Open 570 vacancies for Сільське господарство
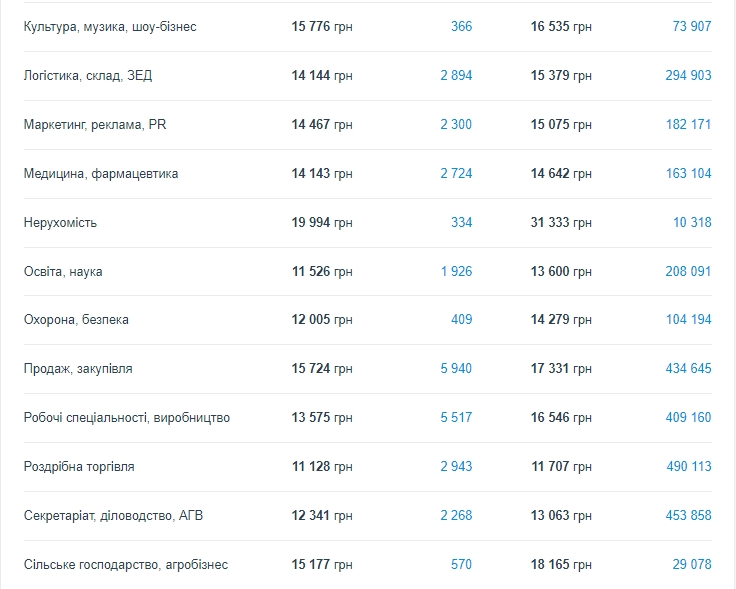The width and height of the screenshot is (736, 589). (x=461, y=564)
